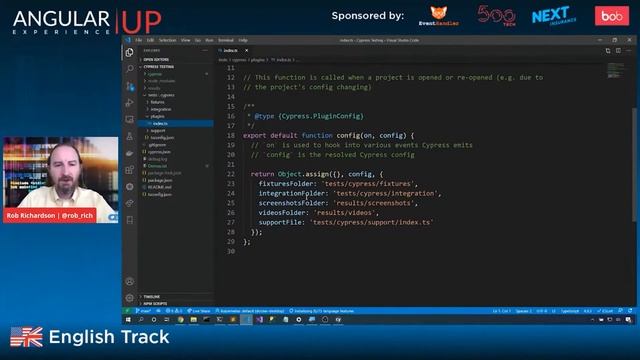
Task: Click the 'supportFile' text on line 27
Action: pyautogui.click(x=280, y=222)
